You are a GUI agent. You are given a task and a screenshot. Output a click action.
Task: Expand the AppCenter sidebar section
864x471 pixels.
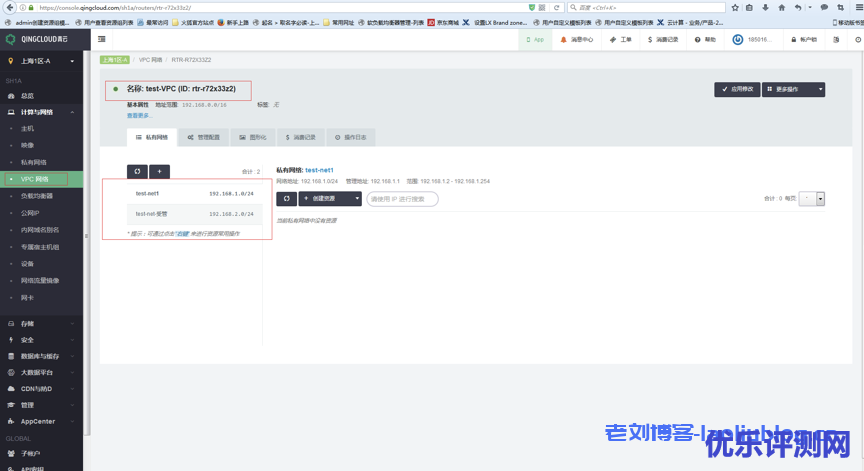41,421
